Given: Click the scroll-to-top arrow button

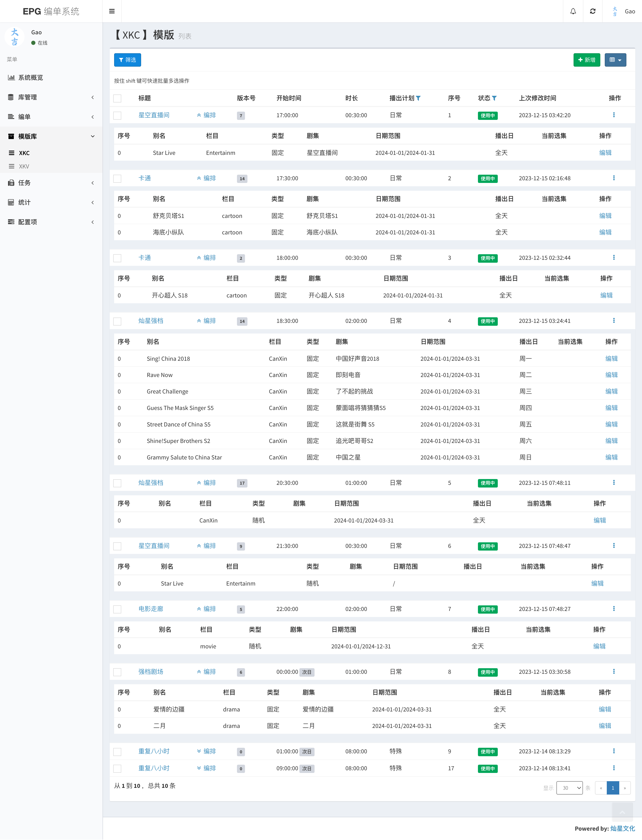Looking at the screenshot, I should tap(622, 812).
